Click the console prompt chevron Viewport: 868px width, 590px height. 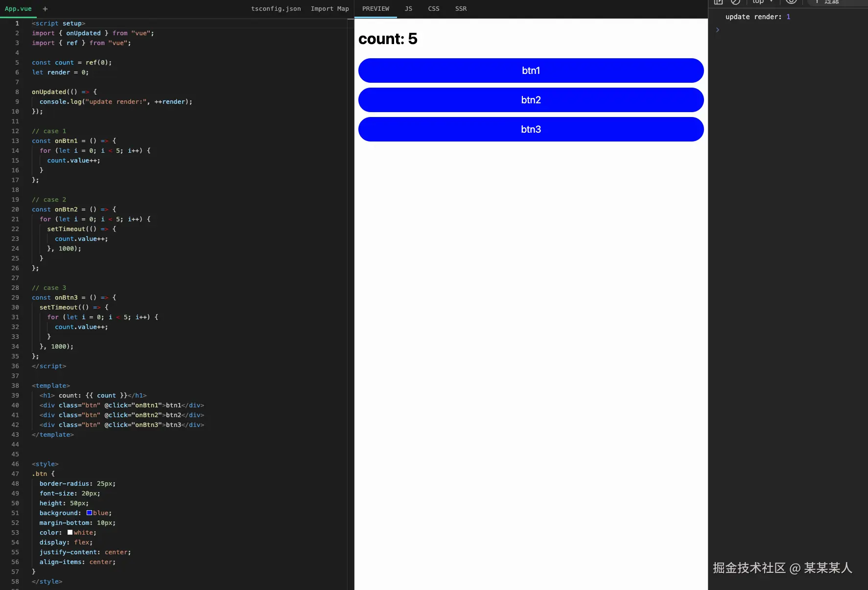pyautogui.click(x=717, y=30)
